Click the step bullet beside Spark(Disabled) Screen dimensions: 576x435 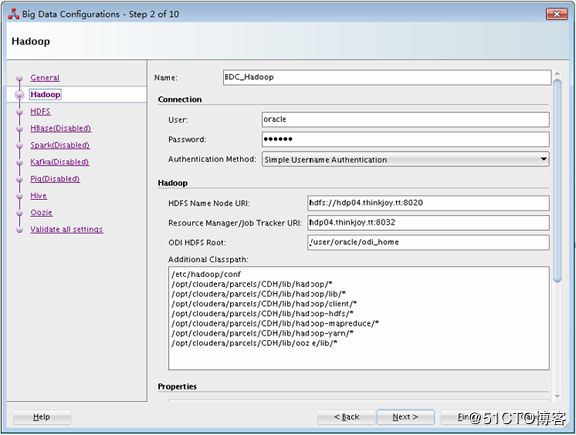20,145
